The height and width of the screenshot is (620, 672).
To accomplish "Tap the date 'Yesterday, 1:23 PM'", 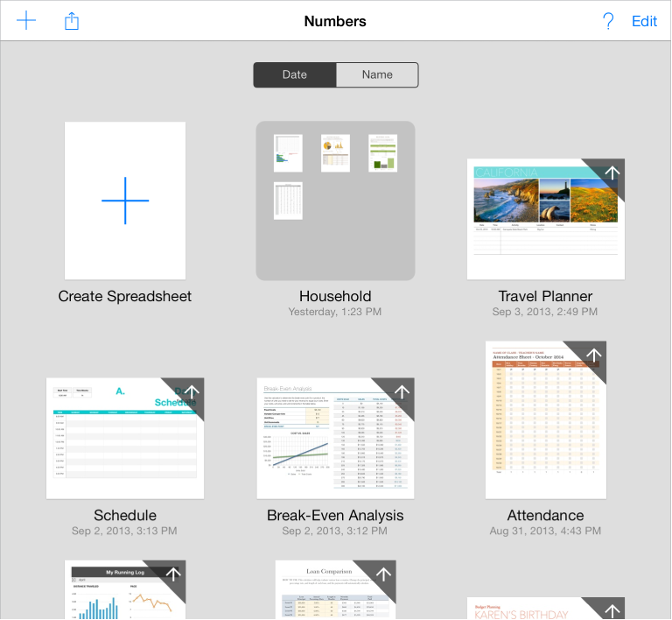I will (335, 312).
